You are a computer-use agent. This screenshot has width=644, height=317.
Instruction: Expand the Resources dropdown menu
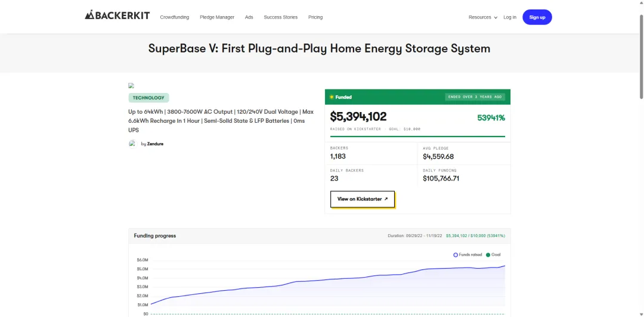[x=483, y=17]
